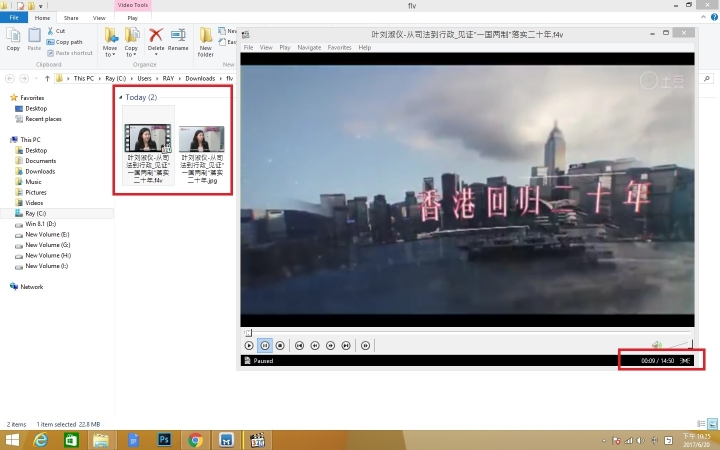The height and width of the screenshot is (450, 720).
Task: Click Downloads in the address bar path
Action: click(200, 79)
